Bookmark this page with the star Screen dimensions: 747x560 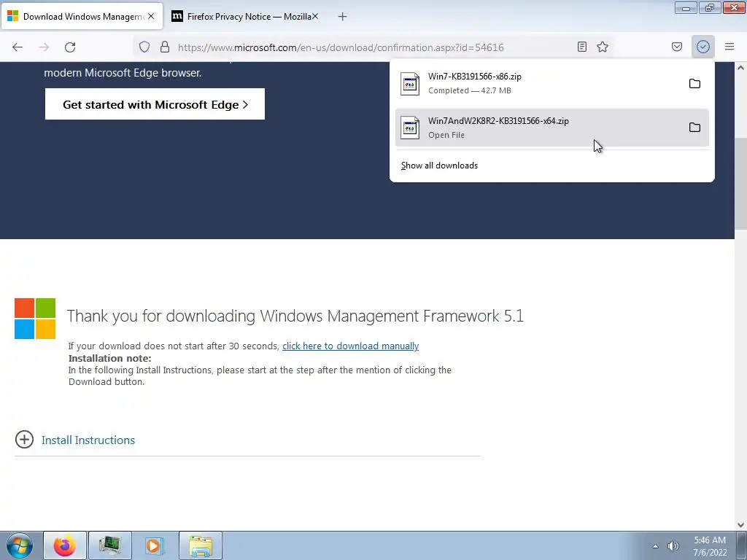(x=603, y=47)
